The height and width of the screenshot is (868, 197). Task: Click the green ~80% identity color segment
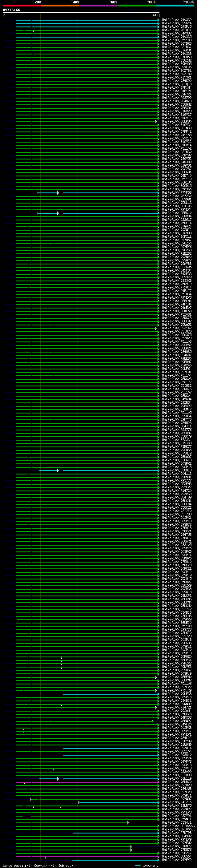coord(137,6)
